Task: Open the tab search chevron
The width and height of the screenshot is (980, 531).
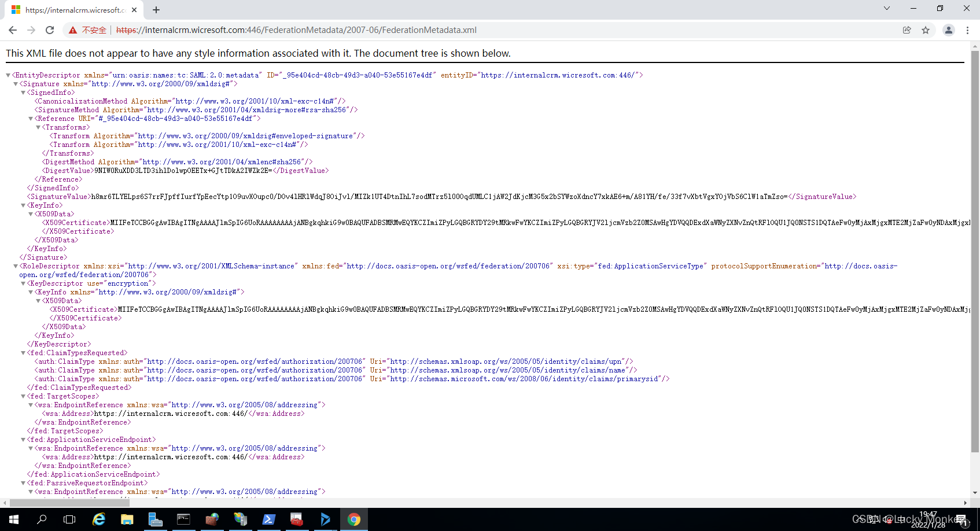Action: (887, 8)
